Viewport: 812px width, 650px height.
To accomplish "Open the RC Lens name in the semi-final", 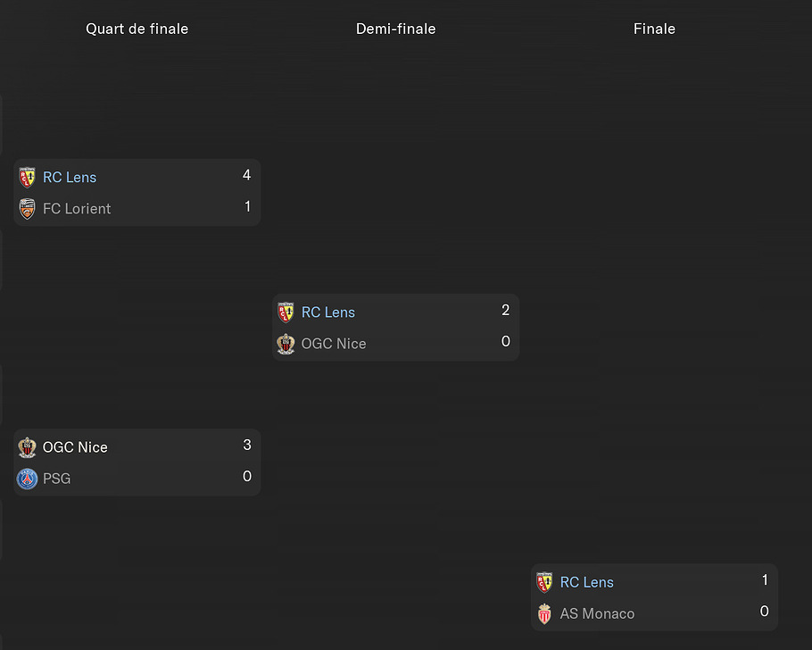I will (327, 312).
